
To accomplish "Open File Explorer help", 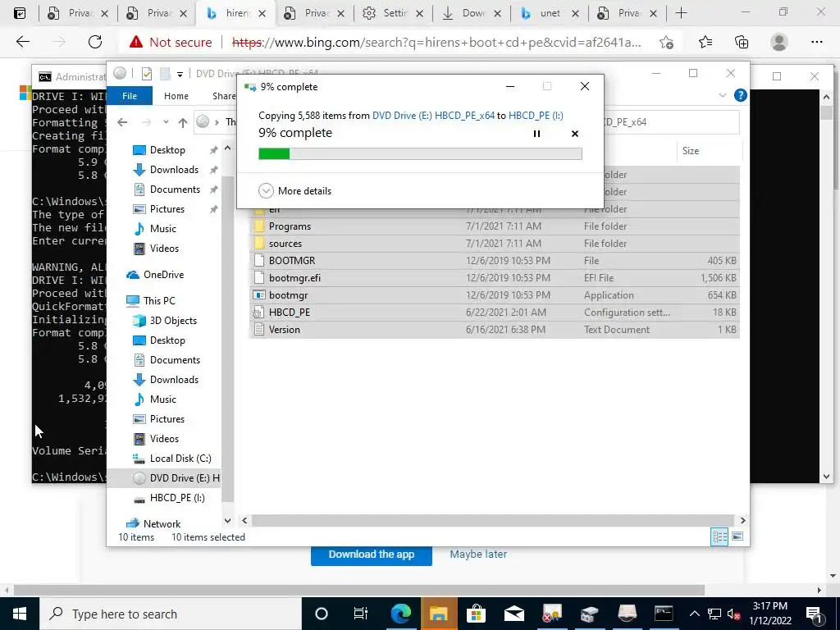I will point(741,95).
